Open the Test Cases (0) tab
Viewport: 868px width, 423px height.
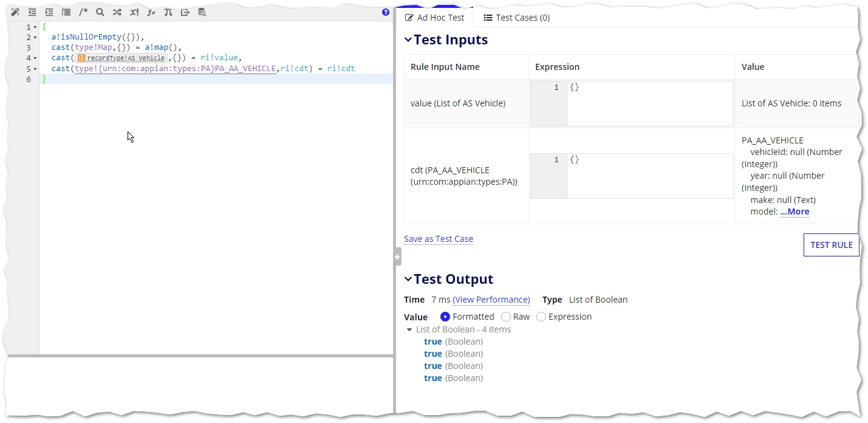(x=516, y=18)
